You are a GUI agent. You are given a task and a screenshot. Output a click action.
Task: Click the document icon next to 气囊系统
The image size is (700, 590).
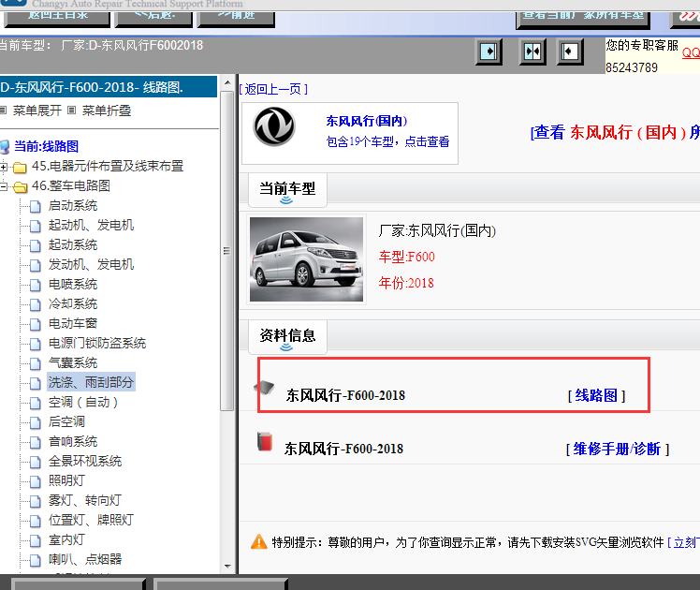click(36, 363)
